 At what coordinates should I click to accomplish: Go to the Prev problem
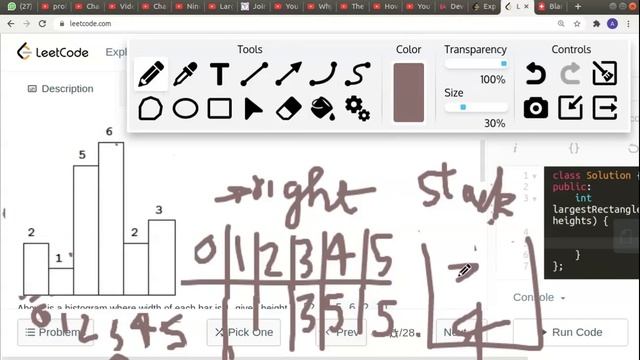click(342, 332)
